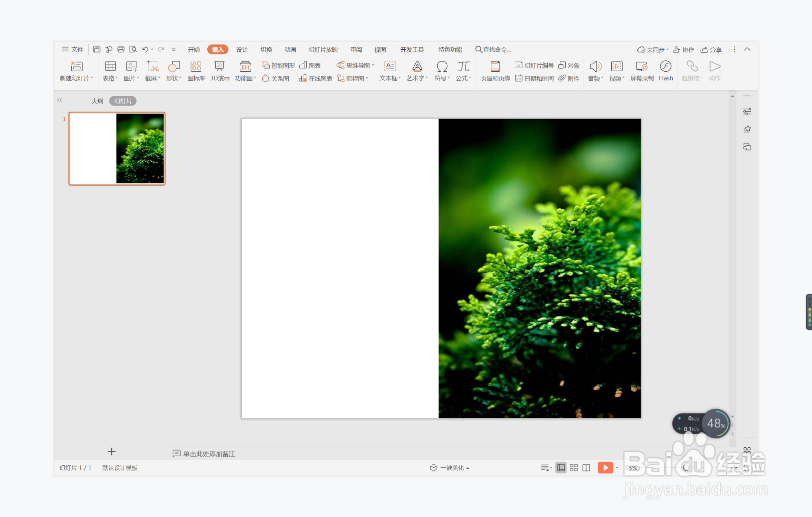Screen dimensions: 812x517
Task: Select slide 1 thumbnail
Action: tap(117, 148)
